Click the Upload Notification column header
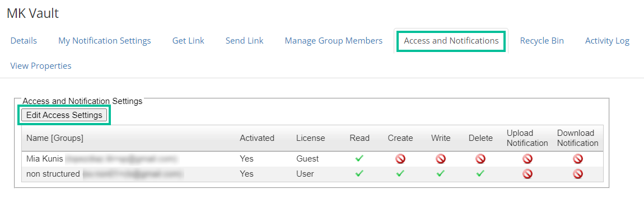Screen dimensions: 644x213 point(528,138)
